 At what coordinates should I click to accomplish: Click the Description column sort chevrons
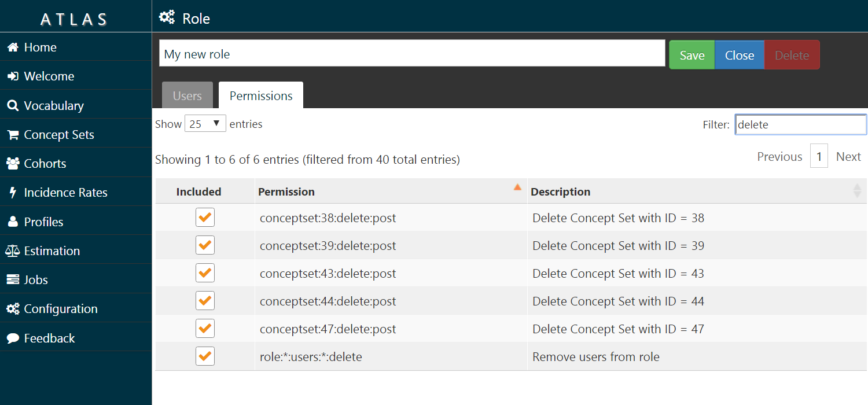(858, 191)
